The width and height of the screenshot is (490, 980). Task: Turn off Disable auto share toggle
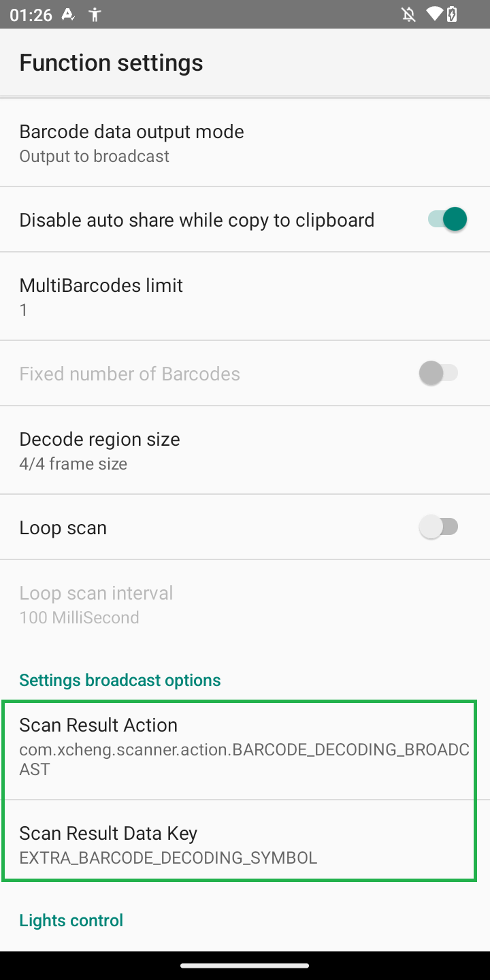tap(447, 219)
